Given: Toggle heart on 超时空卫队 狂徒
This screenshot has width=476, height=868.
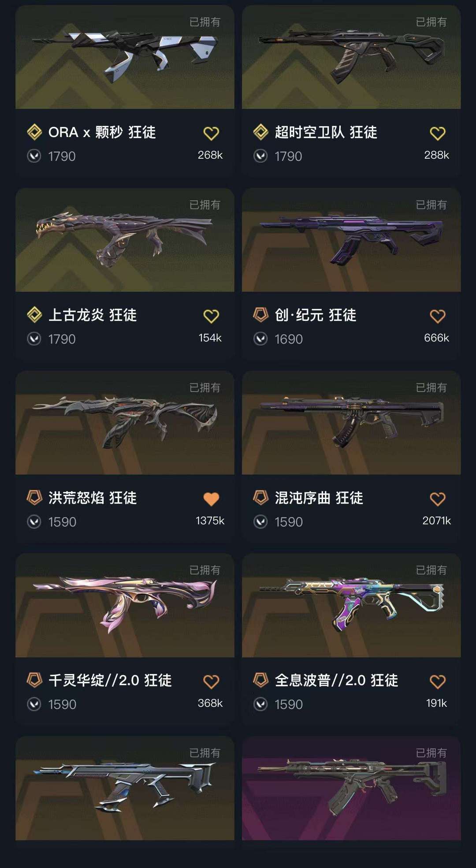Looking at the screenshot, I should pos(438,133).
